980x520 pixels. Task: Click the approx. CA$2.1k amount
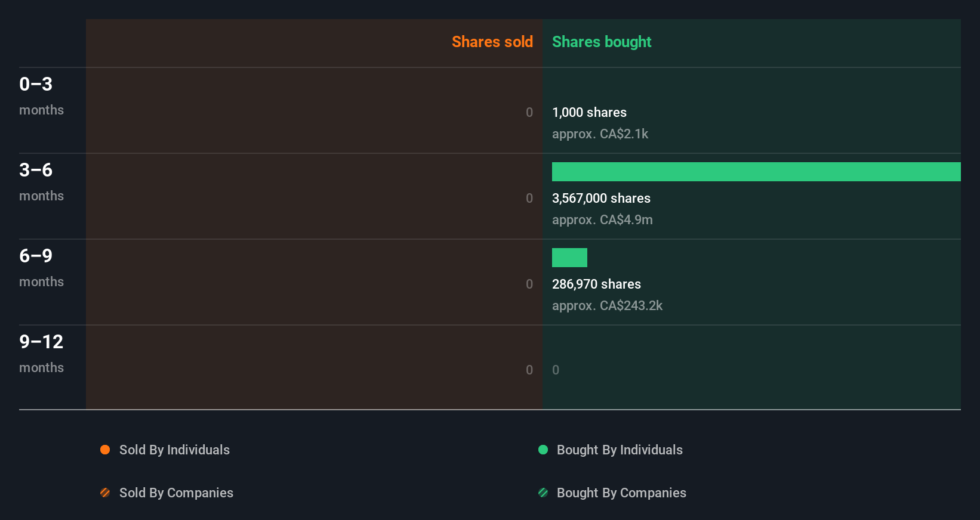point(600,134)
